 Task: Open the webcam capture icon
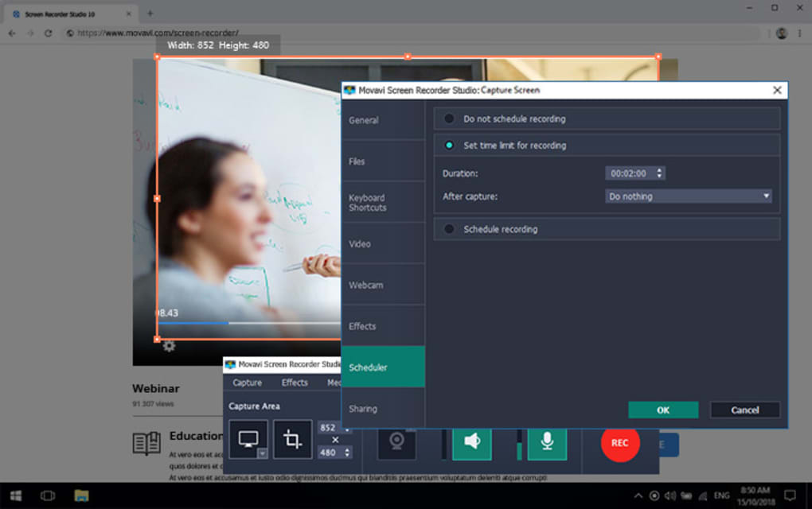point(396,444)
